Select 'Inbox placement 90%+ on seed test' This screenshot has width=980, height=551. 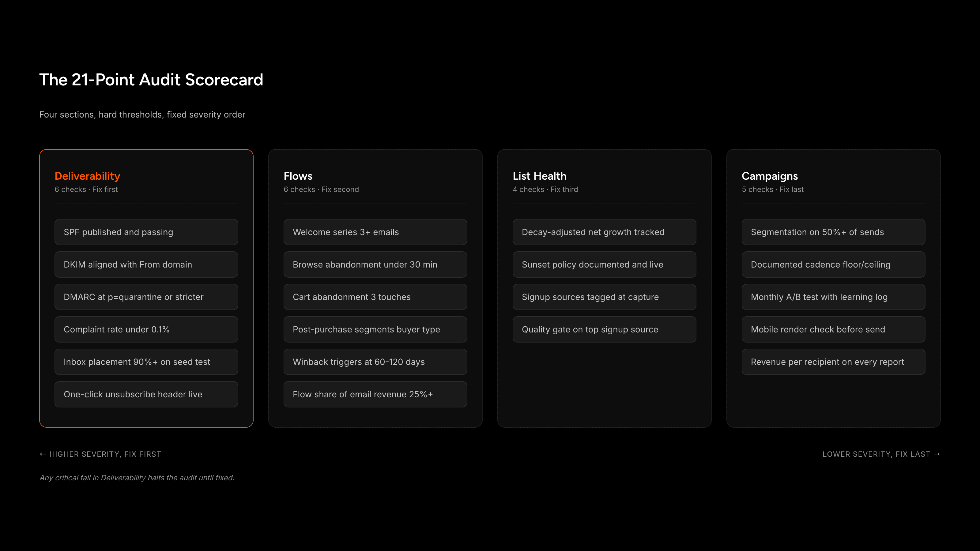pyautogui.click(x=146, y=362)
